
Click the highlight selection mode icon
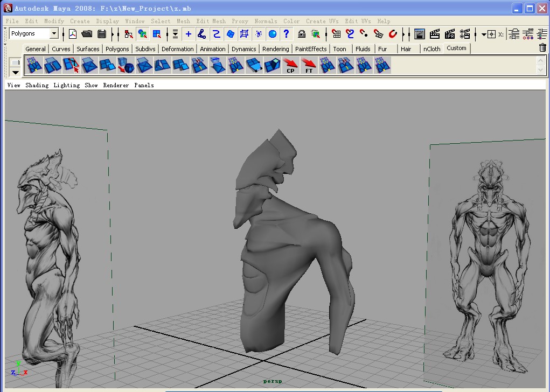tap(316, 34)
